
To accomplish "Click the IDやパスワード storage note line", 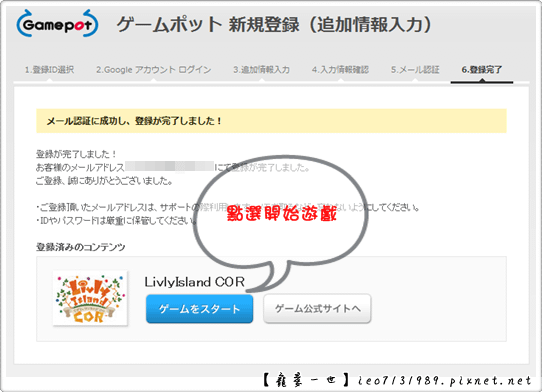I will pyautogui.click(x=116, y=221).
